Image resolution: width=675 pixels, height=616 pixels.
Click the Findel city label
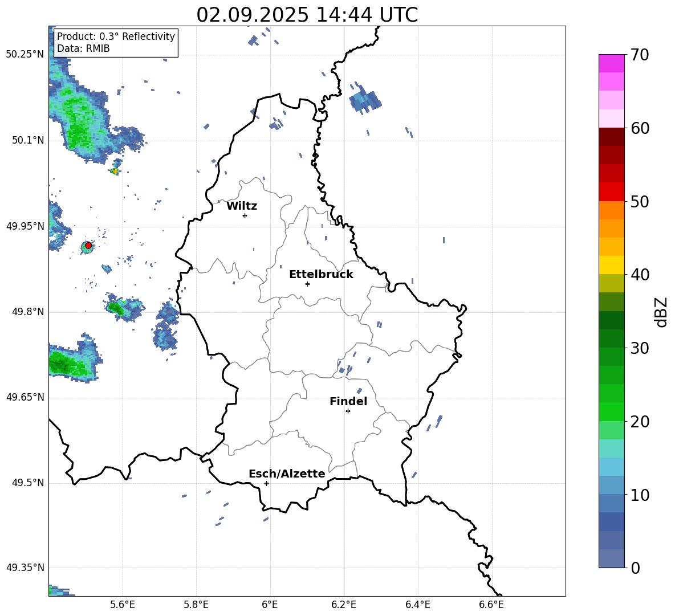pyautogui.click(x=348, y=401)
